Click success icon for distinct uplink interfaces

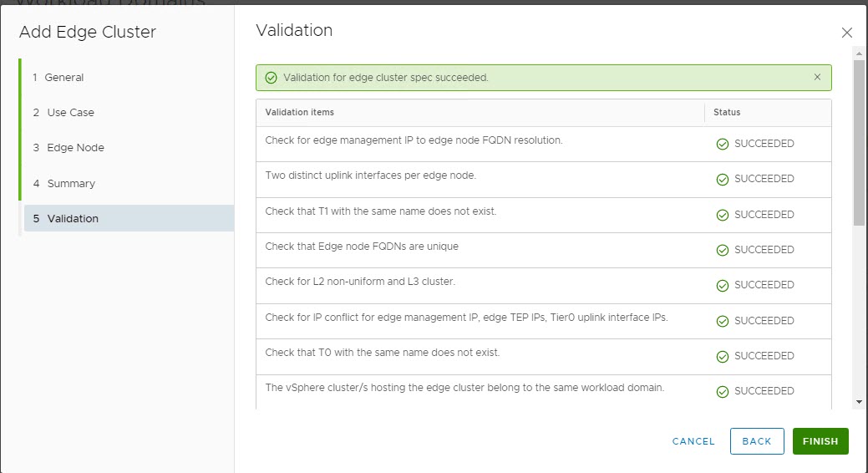click(x=723, y=179)
